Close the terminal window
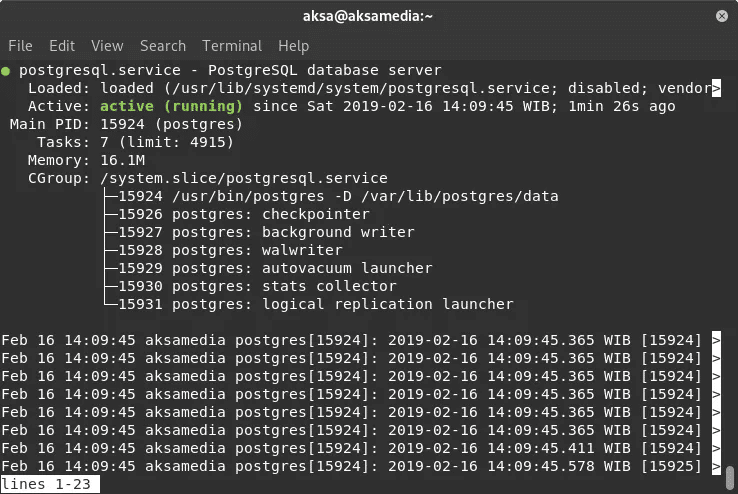The height and width of the screenshot is (494, 738). pos(722,16)
